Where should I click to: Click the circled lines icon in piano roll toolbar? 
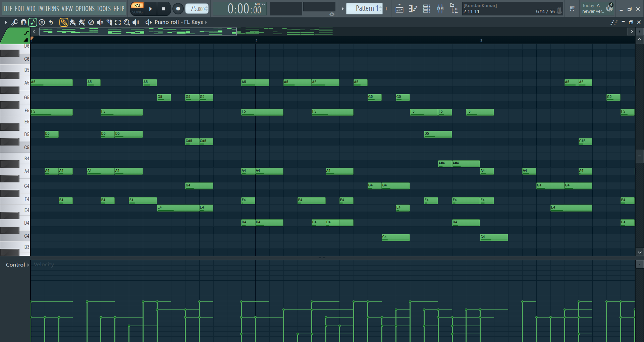click(x=42, y=22)
